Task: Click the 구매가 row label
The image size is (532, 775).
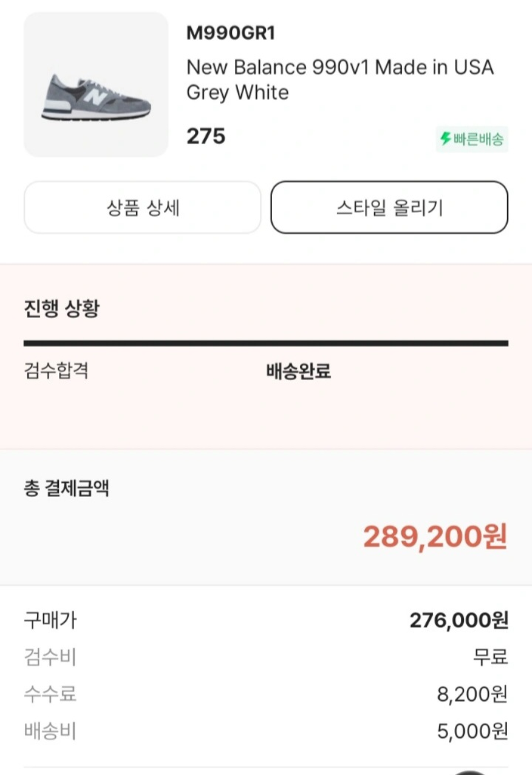Action: (50, 620)
